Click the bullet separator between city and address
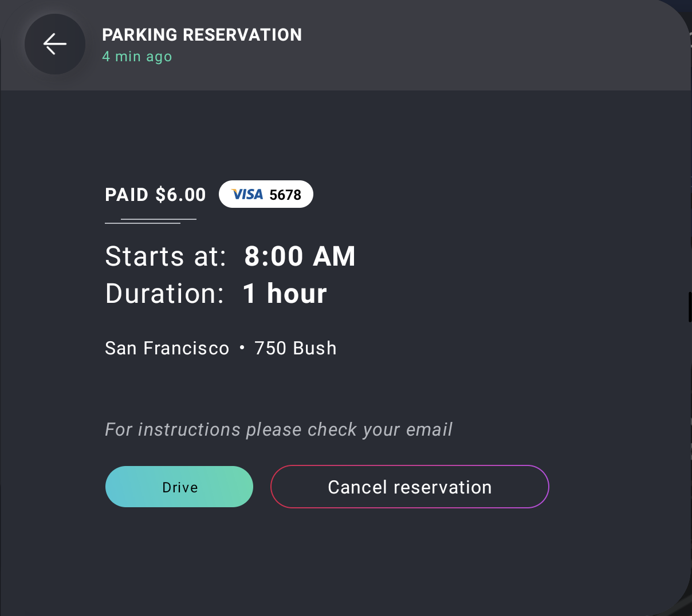The height and width of the screenshot is (616, 692). (x=242, y=348)
